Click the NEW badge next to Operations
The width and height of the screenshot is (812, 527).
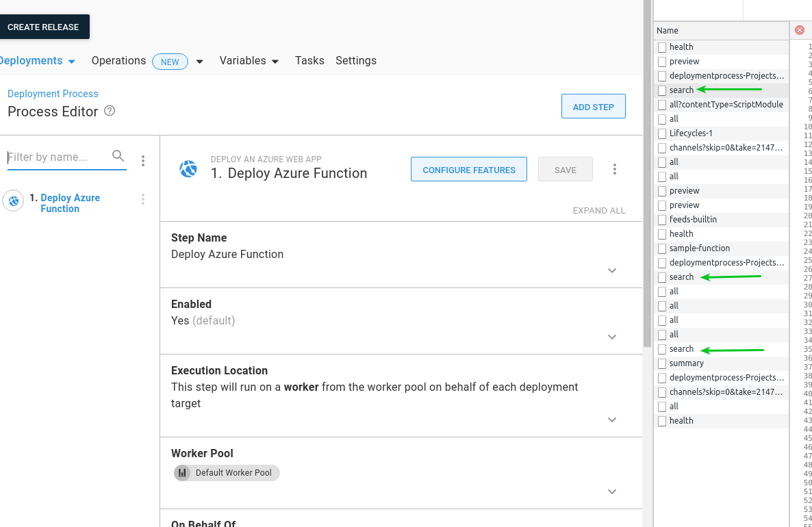click(x=170, y=62)
